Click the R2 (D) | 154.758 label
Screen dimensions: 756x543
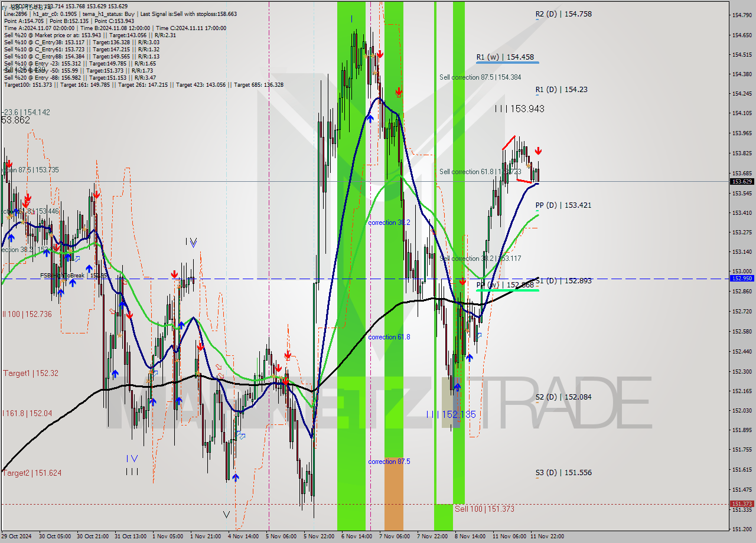[x=563, y=14]
